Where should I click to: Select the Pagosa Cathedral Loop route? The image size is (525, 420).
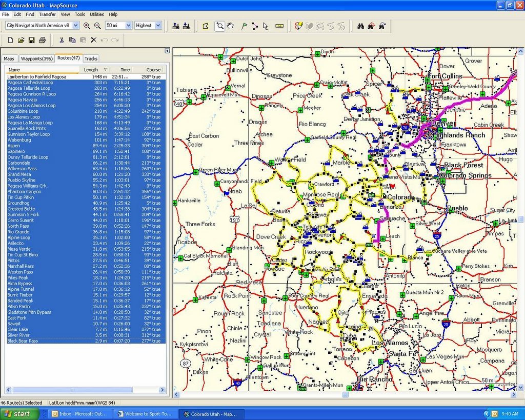(x=85, y=83)
